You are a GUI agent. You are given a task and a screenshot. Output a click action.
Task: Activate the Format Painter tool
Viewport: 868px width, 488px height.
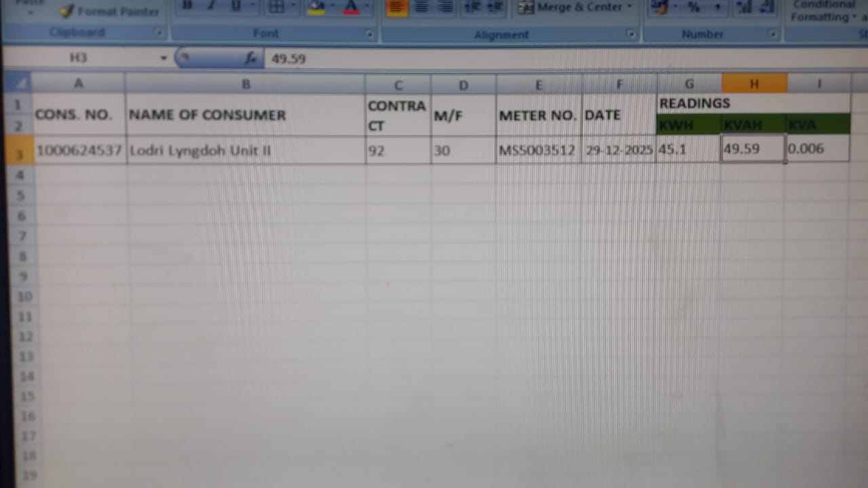click(109, 11)
